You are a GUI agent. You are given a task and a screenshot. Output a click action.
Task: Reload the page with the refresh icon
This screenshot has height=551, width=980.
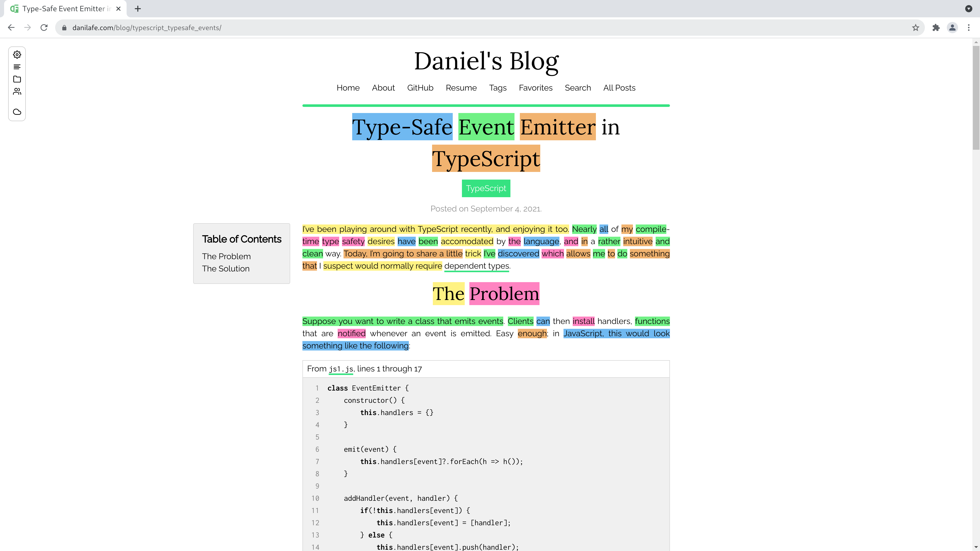click(44, 28)
